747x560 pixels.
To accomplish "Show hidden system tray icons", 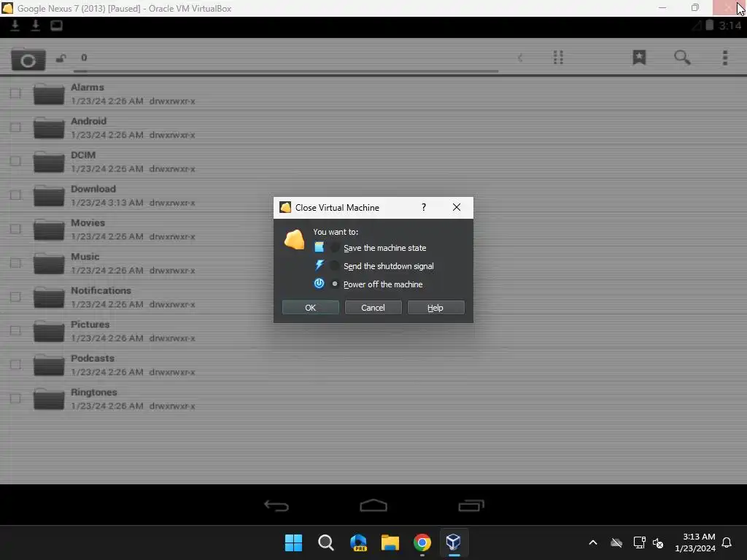I will pyautogui.click(x=593, y=542).
